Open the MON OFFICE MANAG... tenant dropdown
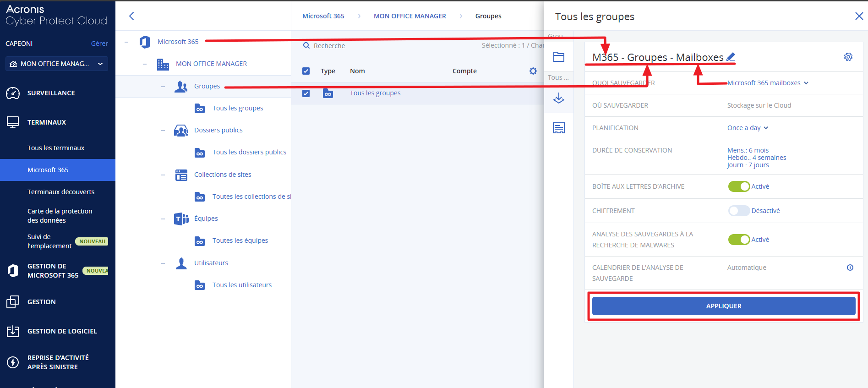 (x=57, y=64)
